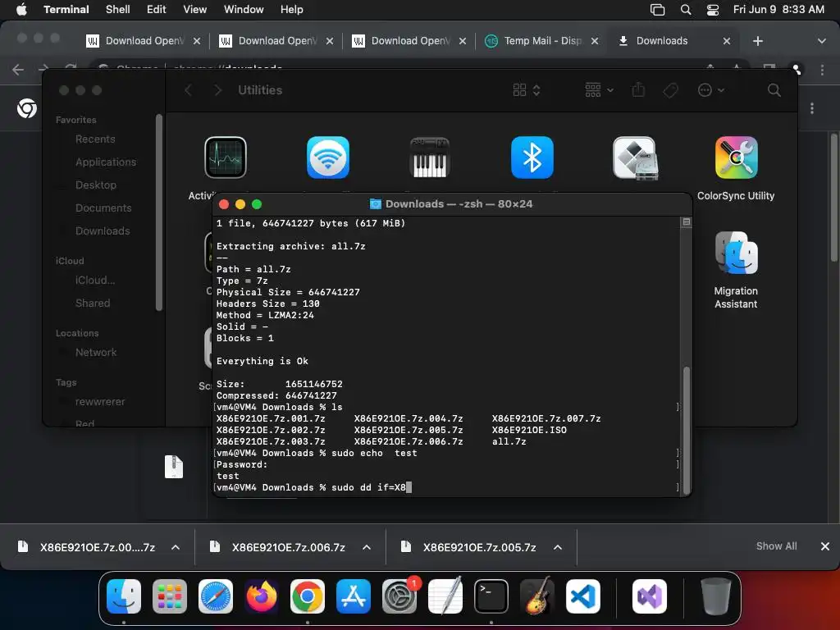Close the Chrome downloads bar

click(825, 546)
